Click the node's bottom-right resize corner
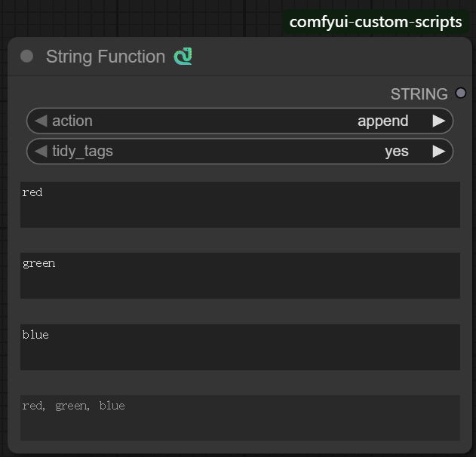Screen dimensions: 476x457 pos(468,449)
